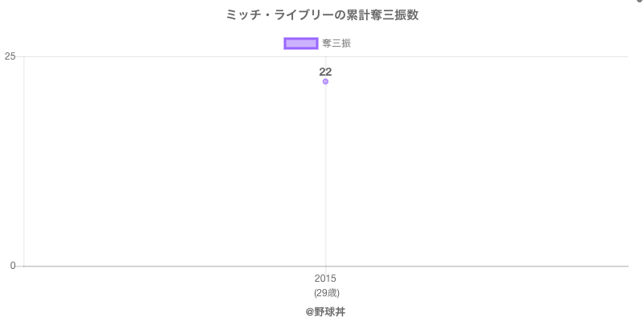The width and height of the screenshot is (644, 322).
Task: Click the tick mark beside the 25 label
Action: [20, 56]
